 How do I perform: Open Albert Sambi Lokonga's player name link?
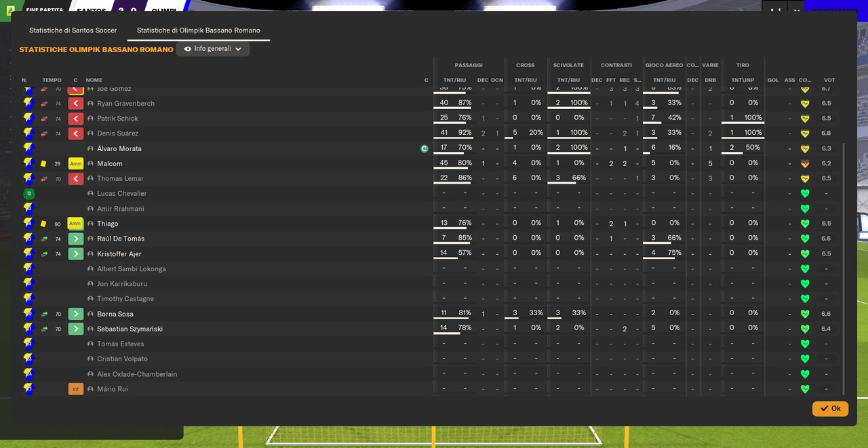click(132, 269)
